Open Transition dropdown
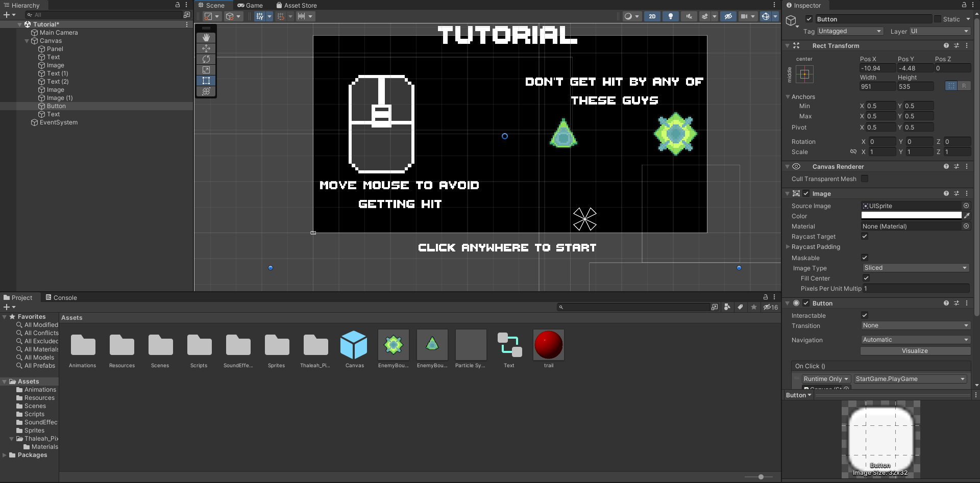The image size is (980, 483). pos(916,325)
